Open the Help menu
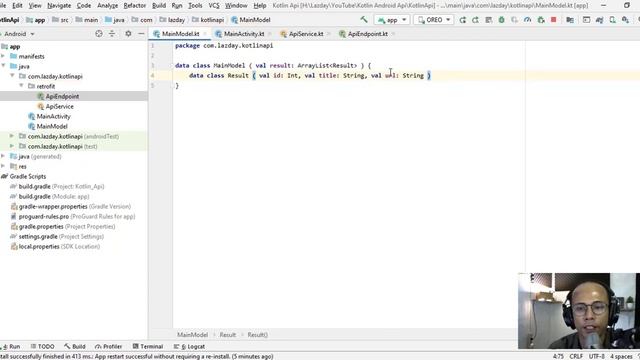Image resolution: width=640 pixels, height=360 pixels. 260,6
